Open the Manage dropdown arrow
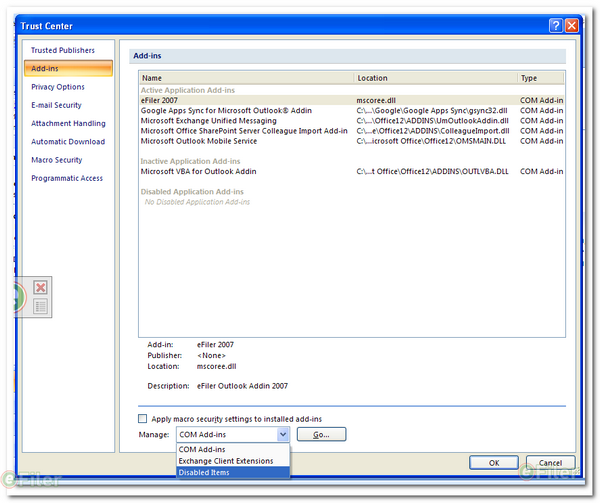 282,435
